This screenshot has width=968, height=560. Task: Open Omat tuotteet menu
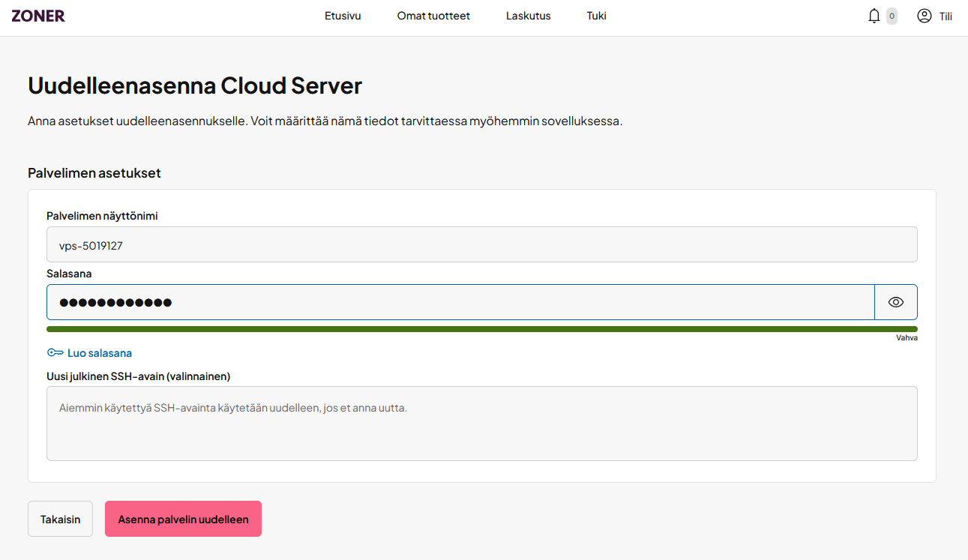433,16
